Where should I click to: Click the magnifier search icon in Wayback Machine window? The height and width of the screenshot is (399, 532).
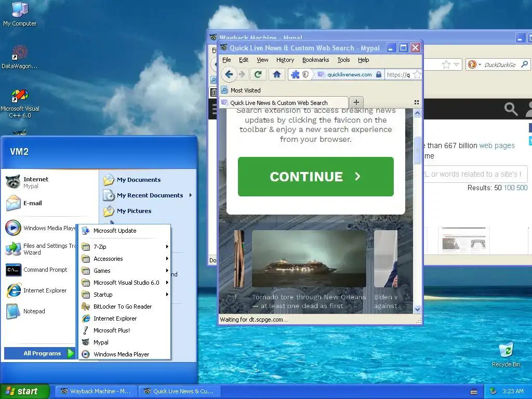(x=511, y=109)
